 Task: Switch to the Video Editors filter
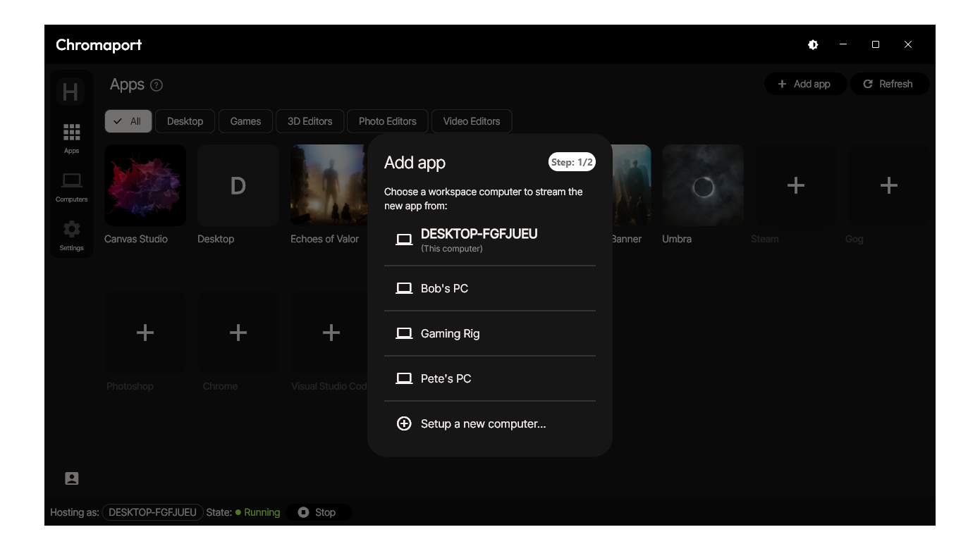(x=471, y=121)
